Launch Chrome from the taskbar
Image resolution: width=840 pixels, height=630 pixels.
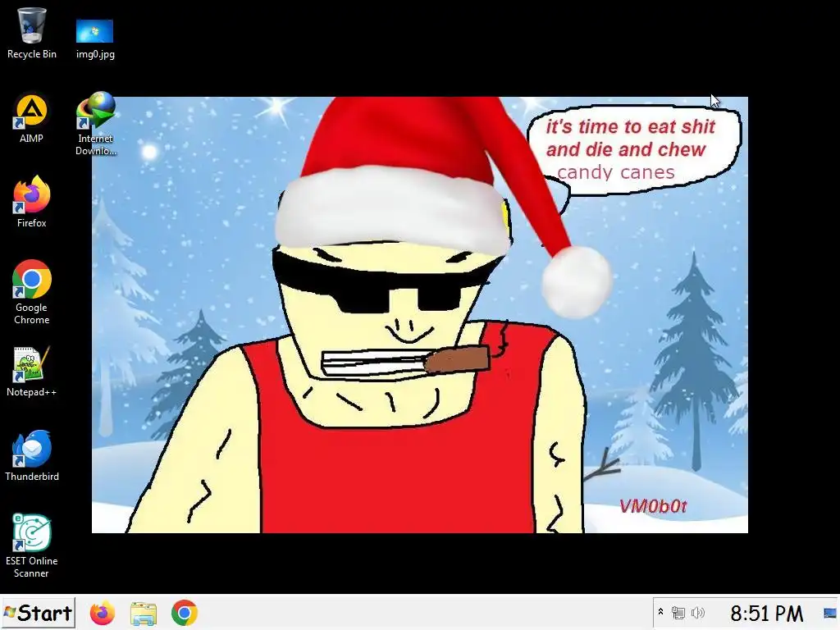pyautogui.click(x=185, y=613)
